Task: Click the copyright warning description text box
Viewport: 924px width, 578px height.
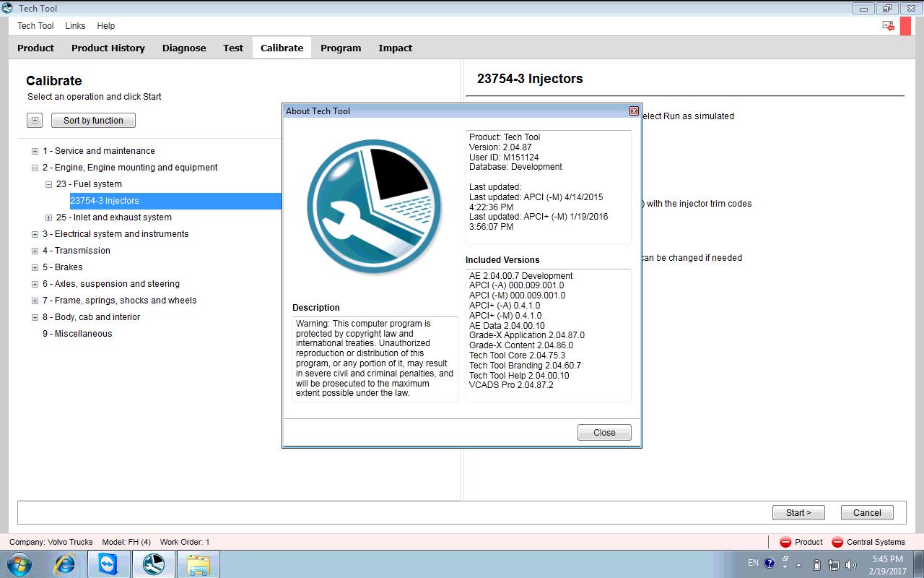Action: 375,358
